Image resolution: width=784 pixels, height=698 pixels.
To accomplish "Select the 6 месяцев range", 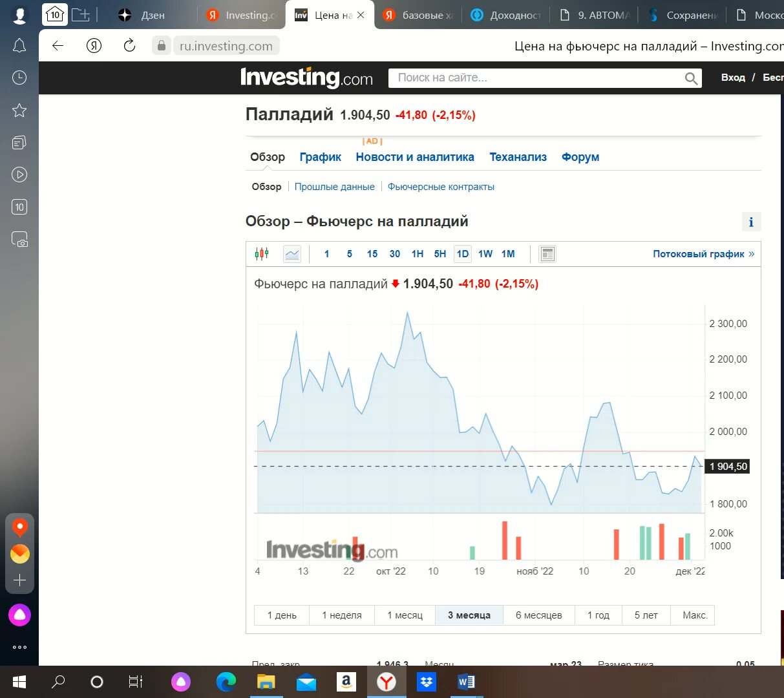I will 539,615.
